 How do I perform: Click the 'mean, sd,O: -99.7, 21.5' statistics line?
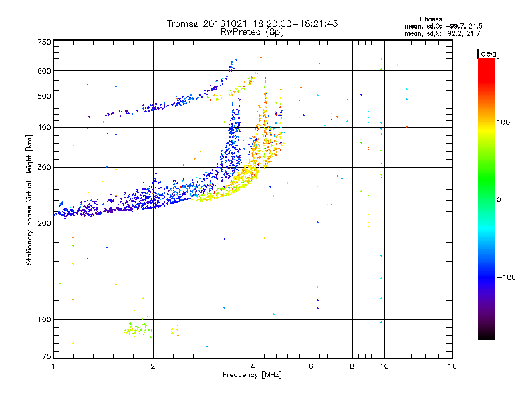[x=443, y=26]
